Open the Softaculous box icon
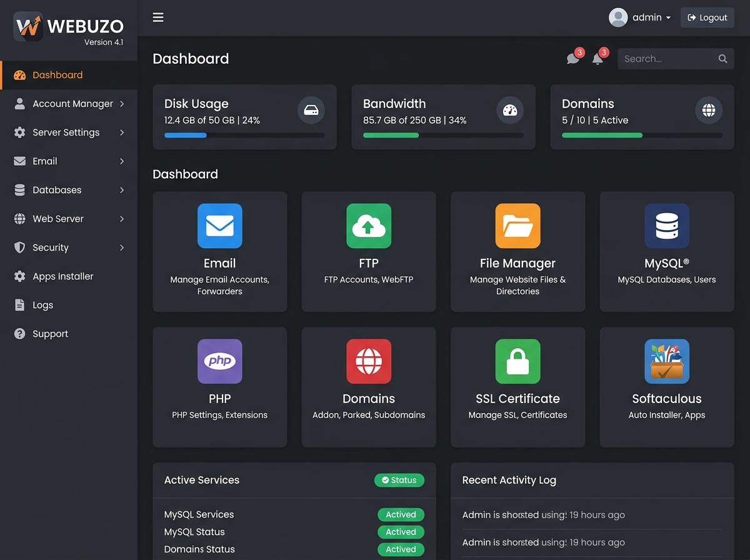Screen dimensions: 750x560 pos(667,361)
